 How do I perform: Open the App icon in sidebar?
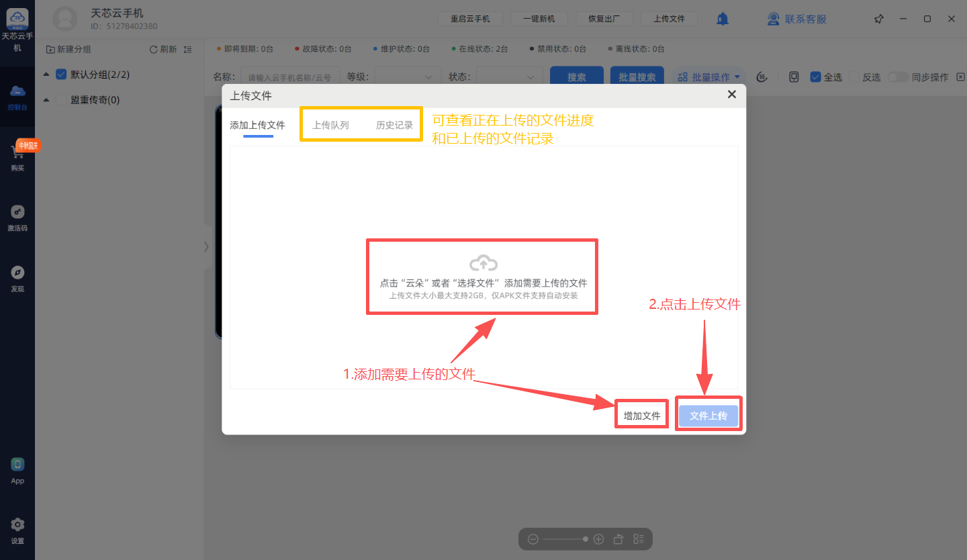coord(17,465)
